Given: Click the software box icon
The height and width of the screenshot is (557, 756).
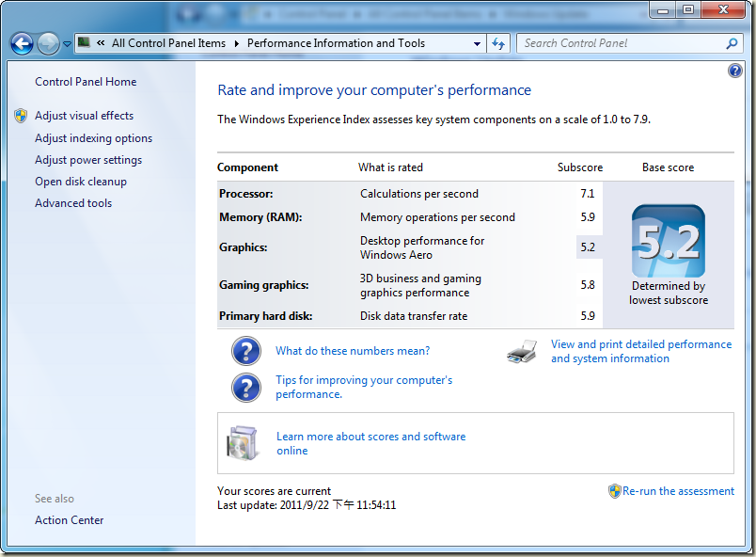Looking at the screenshot, I should tap(242, 443).
